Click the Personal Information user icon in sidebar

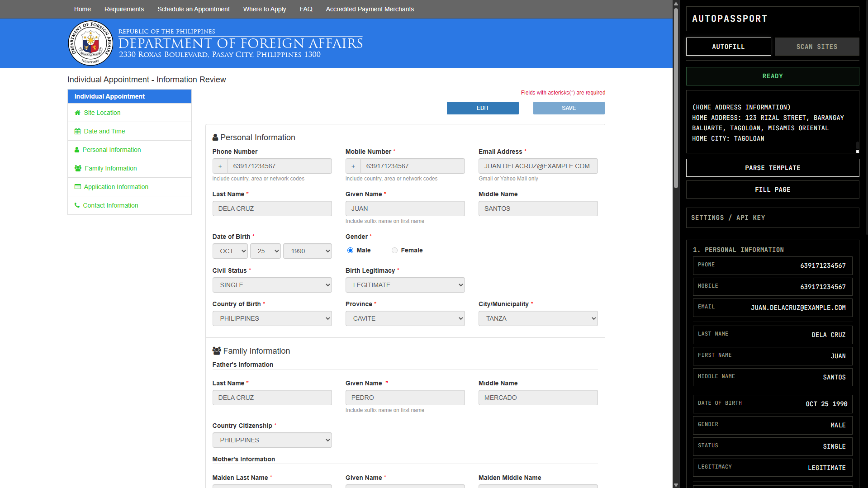pyautogui.click(x=77, y=150)
